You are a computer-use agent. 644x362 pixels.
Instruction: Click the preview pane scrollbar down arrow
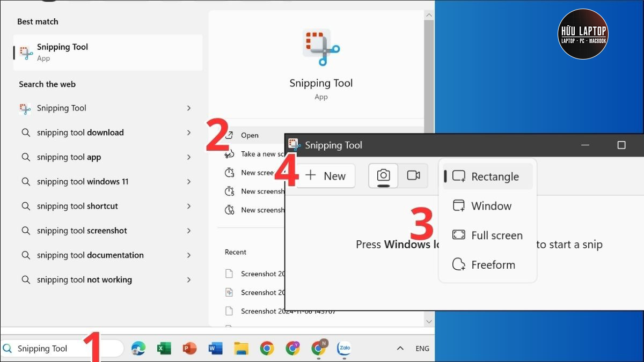point(428,321)
